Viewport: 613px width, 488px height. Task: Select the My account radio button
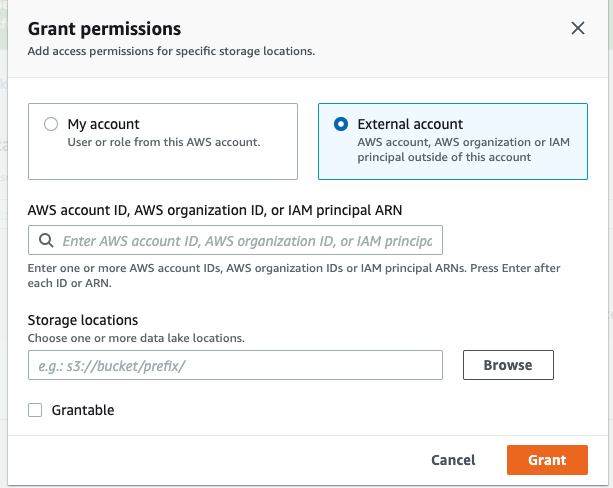point(51,125)
